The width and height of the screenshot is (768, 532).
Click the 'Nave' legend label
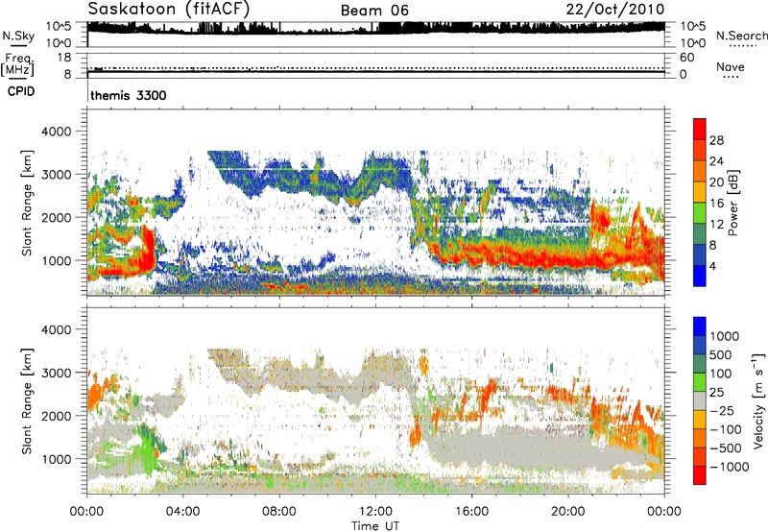tap(731, 66)
